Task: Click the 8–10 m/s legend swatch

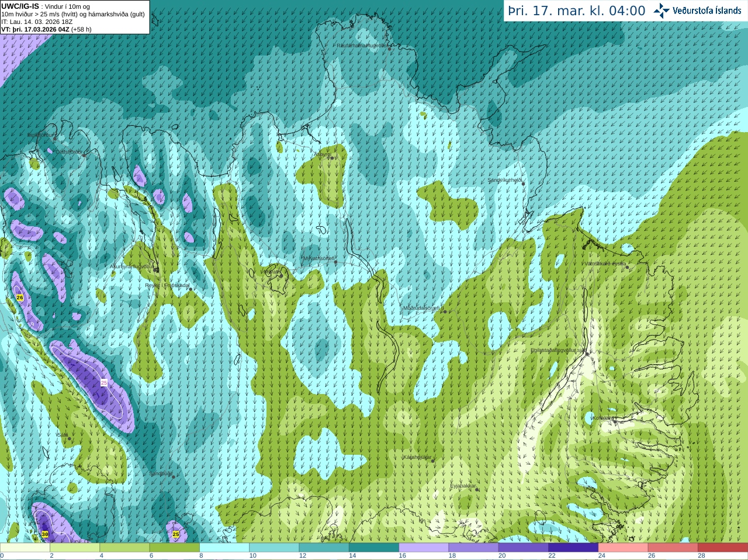Action: pyautogui.click(x=224, y=548)
